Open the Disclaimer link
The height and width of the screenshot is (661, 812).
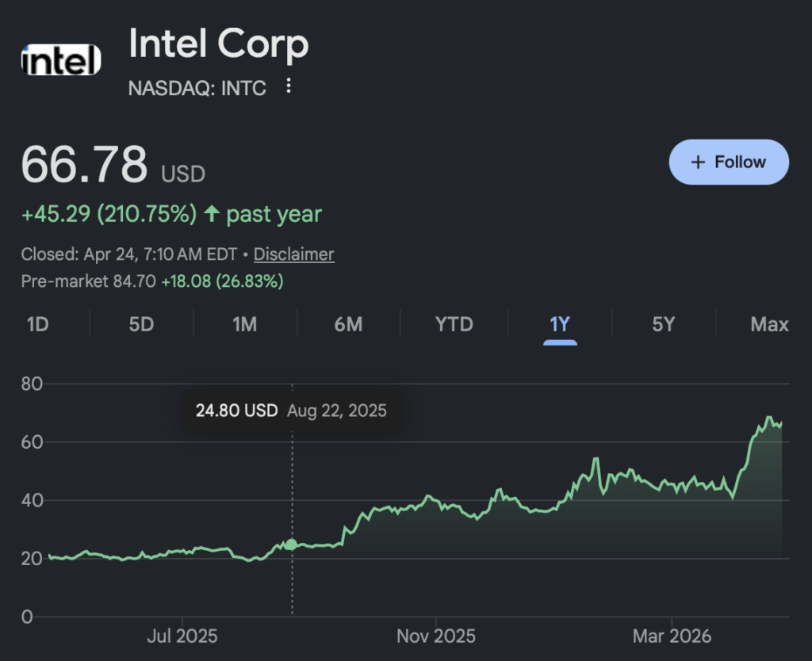coord(293,254)
